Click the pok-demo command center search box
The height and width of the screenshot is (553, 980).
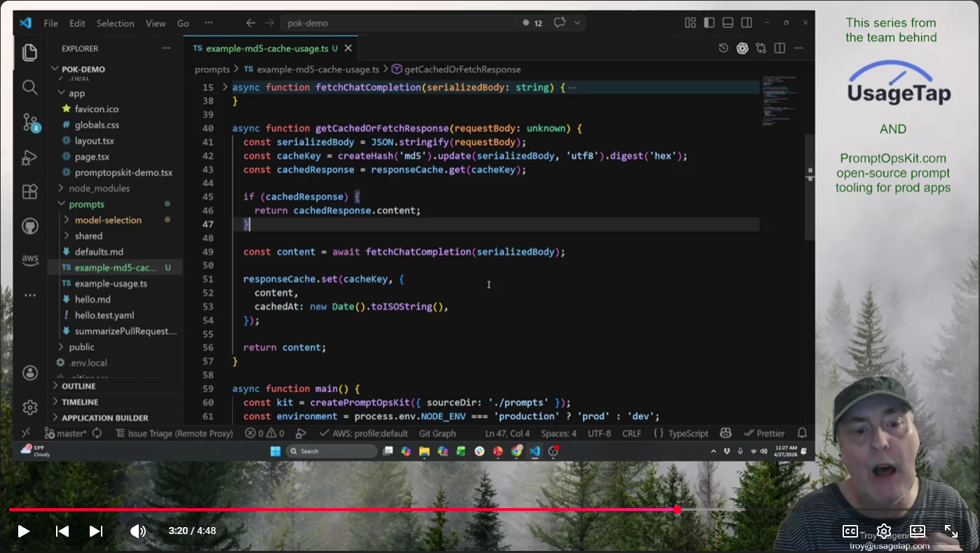click(x=398, y=23)
